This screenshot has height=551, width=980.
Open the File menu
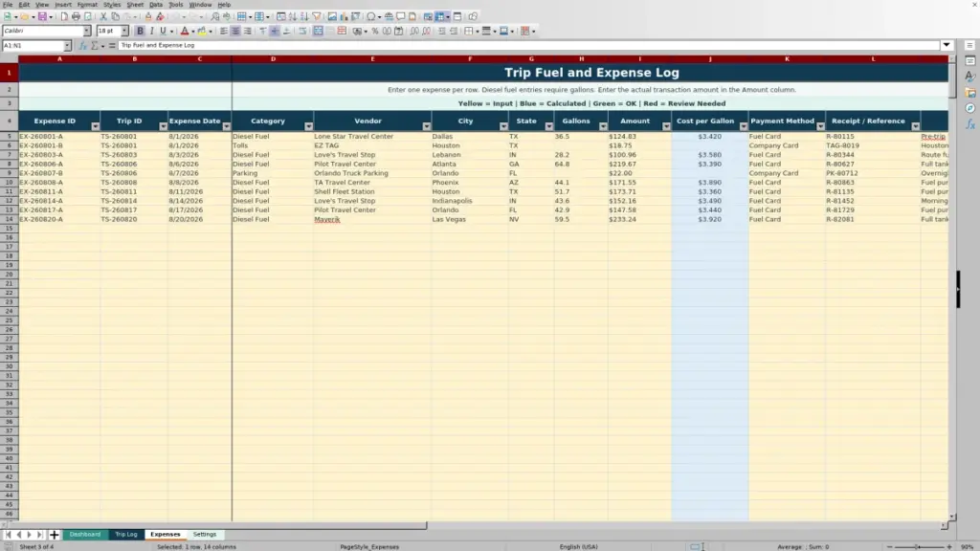pyautogui.click(x=8, y=5)
